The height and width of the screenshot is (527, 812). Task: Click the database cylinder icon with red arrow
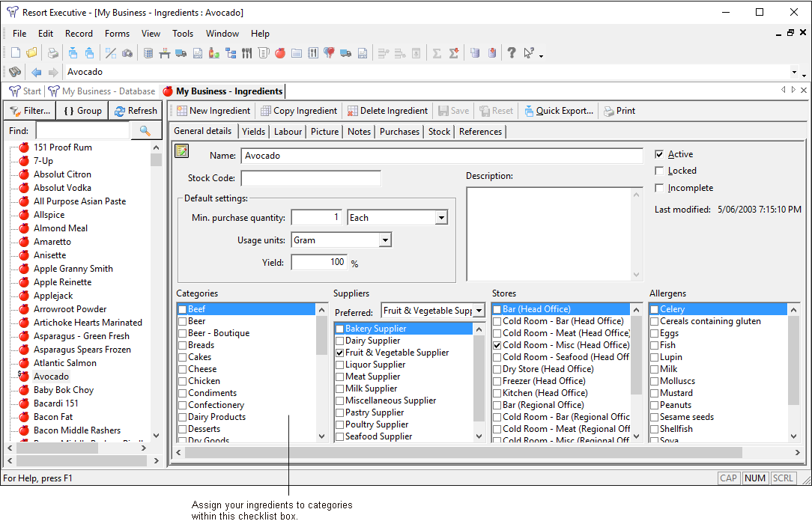pyautogui.click(x=492, y=53)
